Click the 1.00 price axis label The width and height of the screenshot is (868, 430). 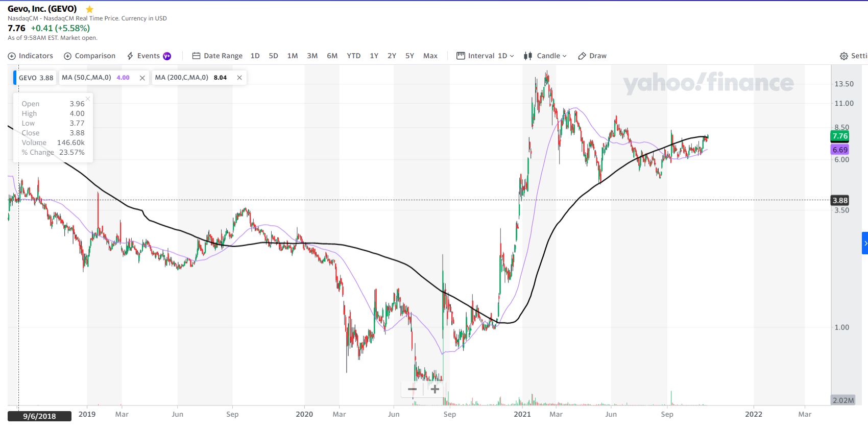842,327
